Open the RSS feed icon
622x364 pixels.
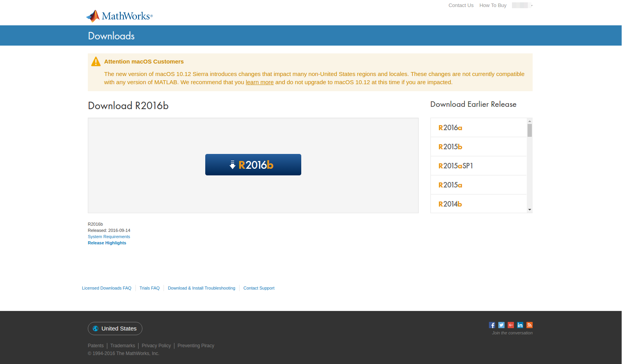click(x=530, y=325)
